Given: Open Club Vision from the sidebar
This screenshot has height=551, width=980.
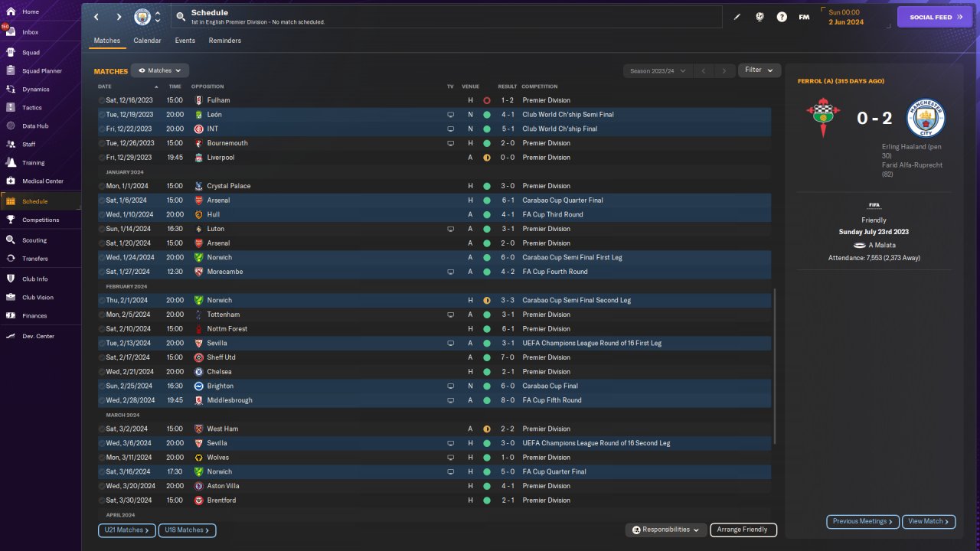Looking at the screenshot, I should coord(41,298).
